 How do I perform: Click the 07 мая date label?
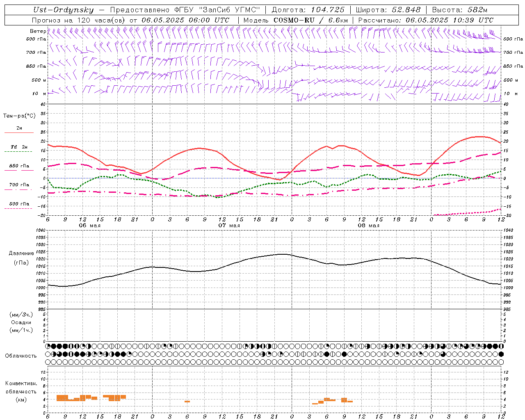coord(229,226)
